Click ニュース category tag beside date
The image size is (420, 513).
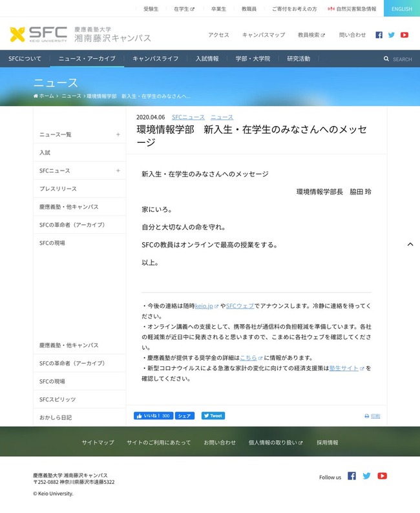point(222,117)
